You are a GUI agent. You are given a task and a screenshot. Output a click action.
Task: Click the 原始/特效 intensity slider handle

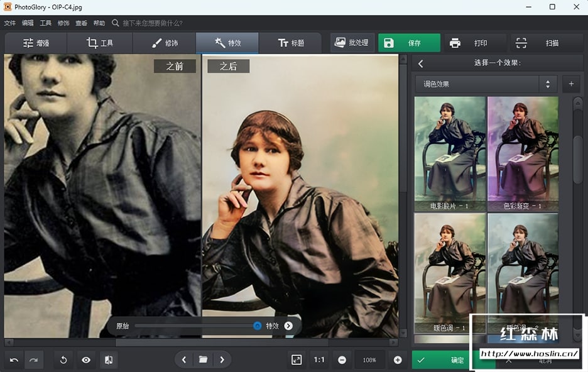click(257, 325)
